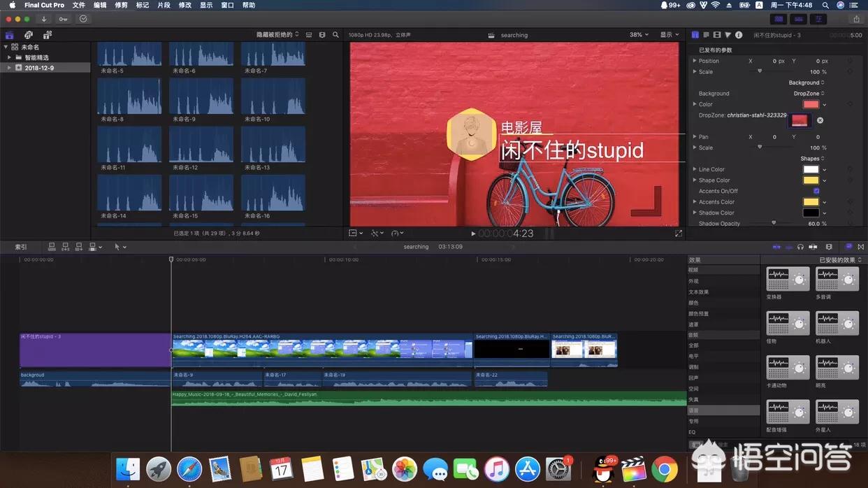Open the 隐藏被拒绝的 clip filter dropdown
Viewport: 868px width, 488px height.
pyautogui.click(x=277, y=34)
